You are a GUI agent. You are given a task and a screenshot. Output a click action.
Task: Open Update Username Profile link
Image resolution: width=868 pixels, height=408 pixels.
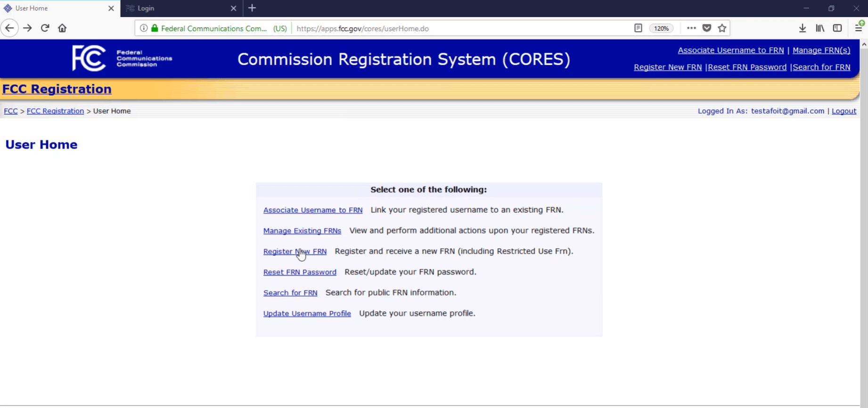307,314
